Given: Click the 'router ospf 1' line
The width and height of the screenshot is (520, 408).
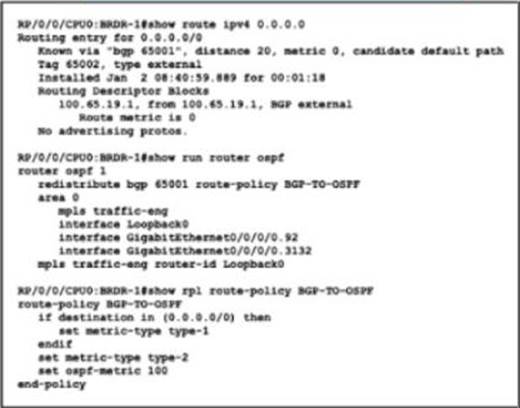Looking at the screenshot, I should (x=62, y=171).
